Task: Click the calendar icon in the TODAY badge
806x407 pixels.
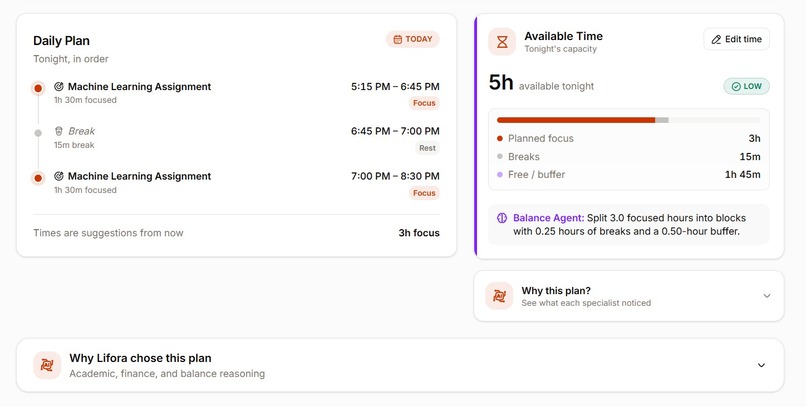Action: (x=397, y=39)
